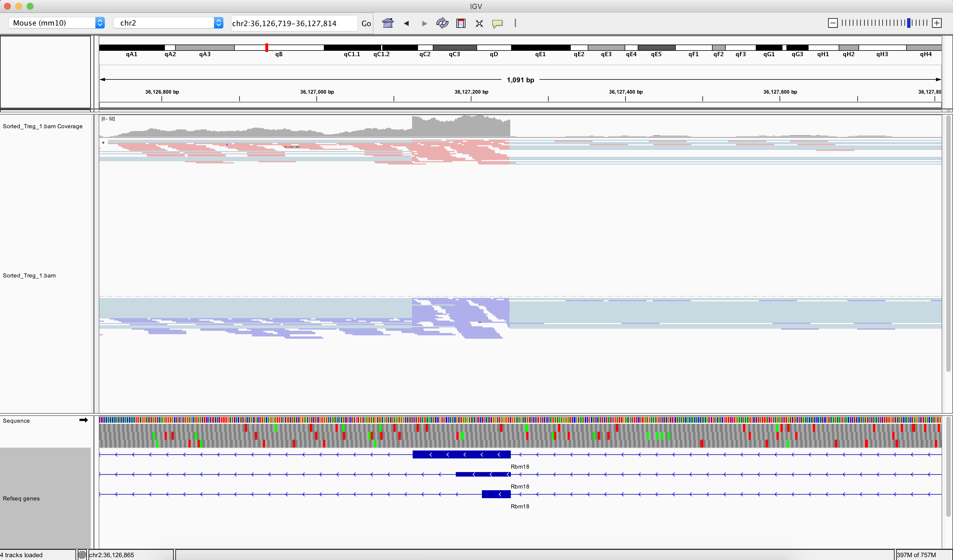This screenshot has width=953, height=560.
Task: Click the 36,127,200 bp ruler label
Action: coord(471,92)
